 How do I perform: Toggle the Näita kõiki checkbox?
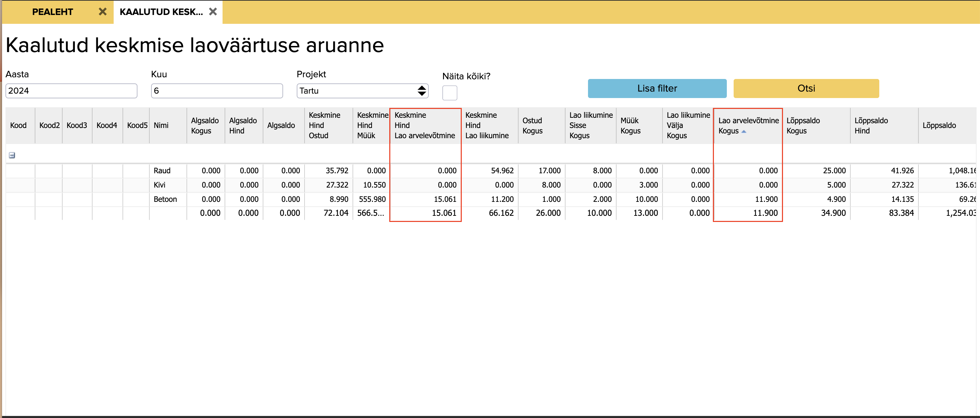pos(449,93)
